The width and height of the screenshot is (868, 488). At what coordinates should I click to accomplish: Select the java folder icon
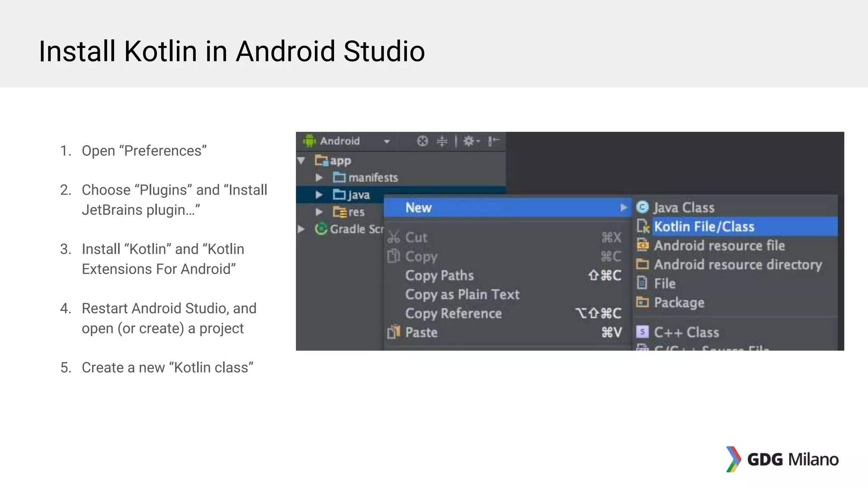[339, 194]
